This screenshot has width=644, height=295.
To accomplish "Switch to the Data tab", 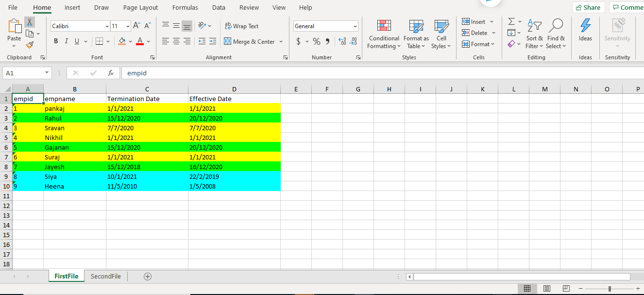I will click(219, 7).
